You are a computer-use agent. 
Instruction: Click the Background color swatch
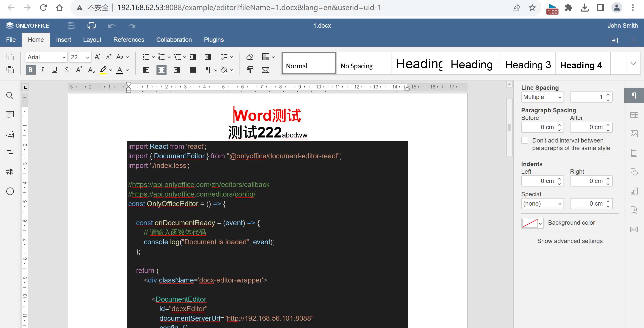pos(529,223)
